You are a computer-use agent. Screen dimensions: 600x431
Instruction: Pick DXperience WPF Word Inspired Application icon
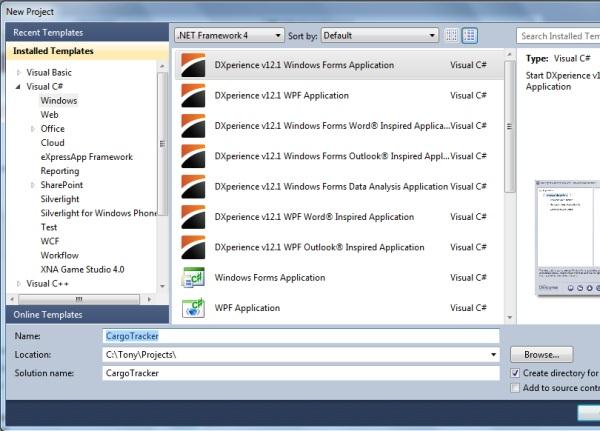coord(193,217)
